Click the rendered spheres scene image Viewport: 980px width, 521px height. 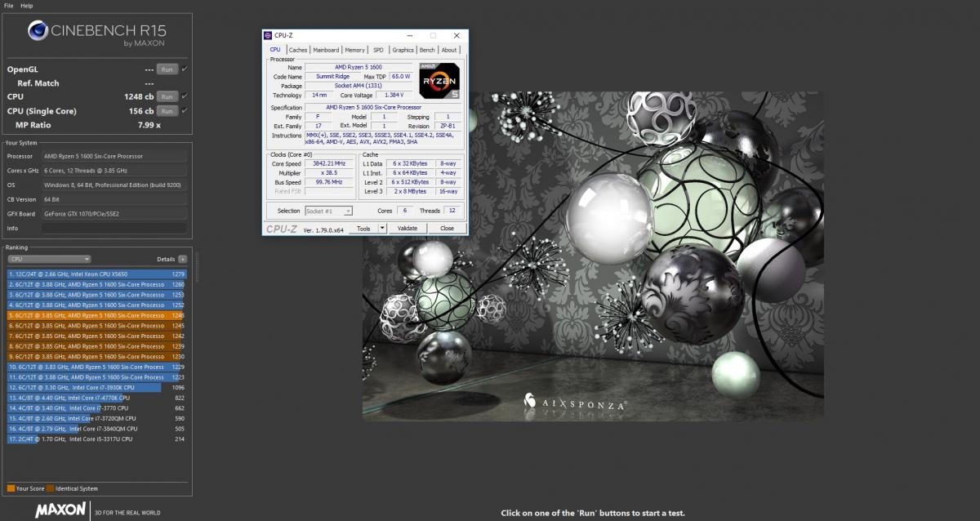(x=593, y=256)
